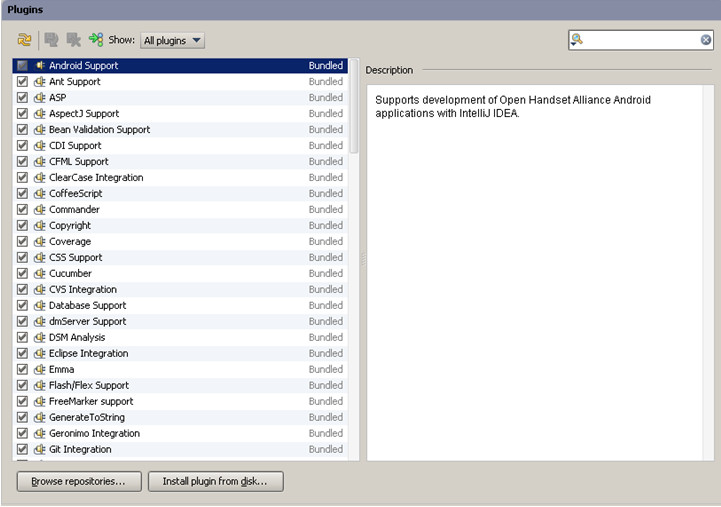721x507 pixels.
Task: Click the plugin icon beside Commander
Action: coord(40,210)
